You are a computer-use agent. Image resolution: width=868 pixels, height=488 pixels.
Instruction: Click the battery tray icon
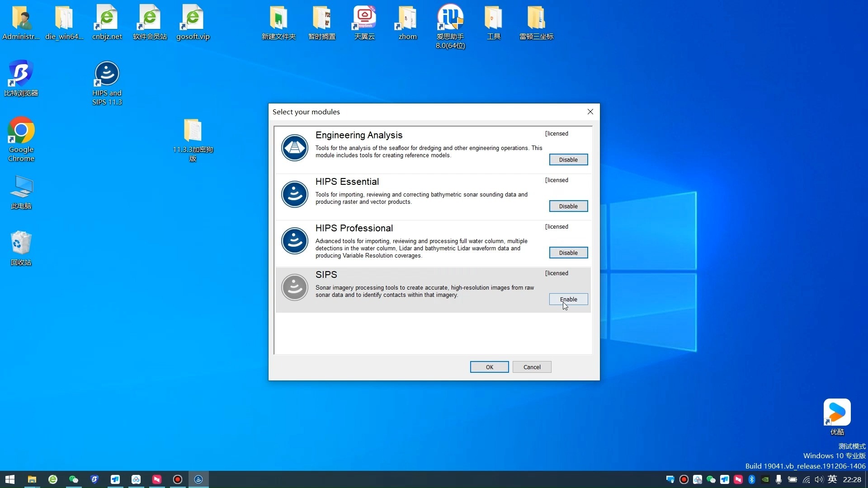(793, 479)
